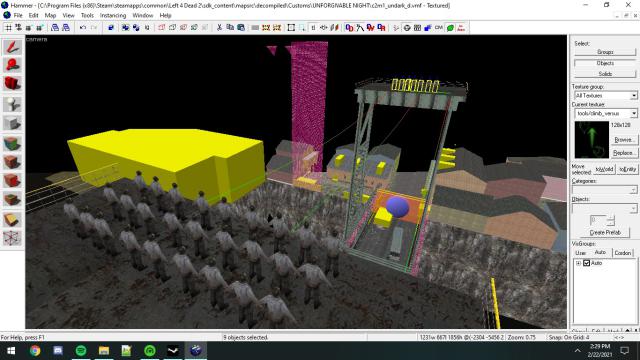Select the red arrow Selection tool
This screenshot has height=360, width=640.
(12, 47)
